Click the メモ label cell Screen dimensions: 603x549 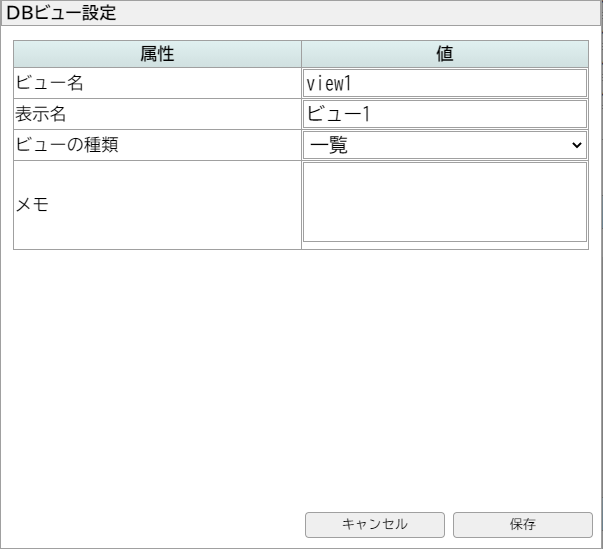(157, 205)
